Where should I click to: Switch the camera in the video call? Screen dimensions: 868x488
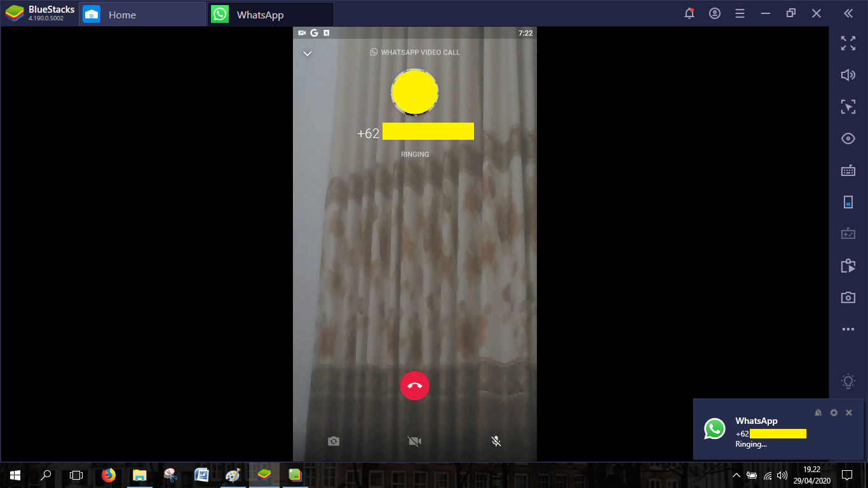coord(334,441)
